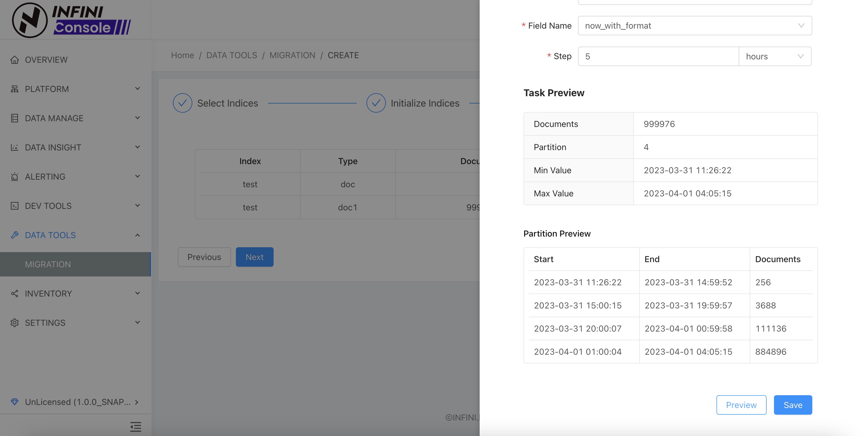Click the Select Indices step circle
This screenshot has height=436, width=868.
(x=182, y=103)
